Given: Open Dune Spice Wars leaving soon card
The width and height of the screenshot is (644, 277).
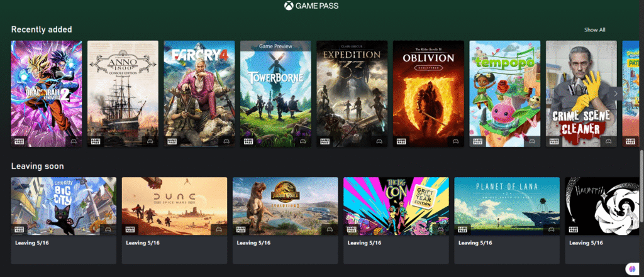Looking at the screenshot, I should 175,220.
